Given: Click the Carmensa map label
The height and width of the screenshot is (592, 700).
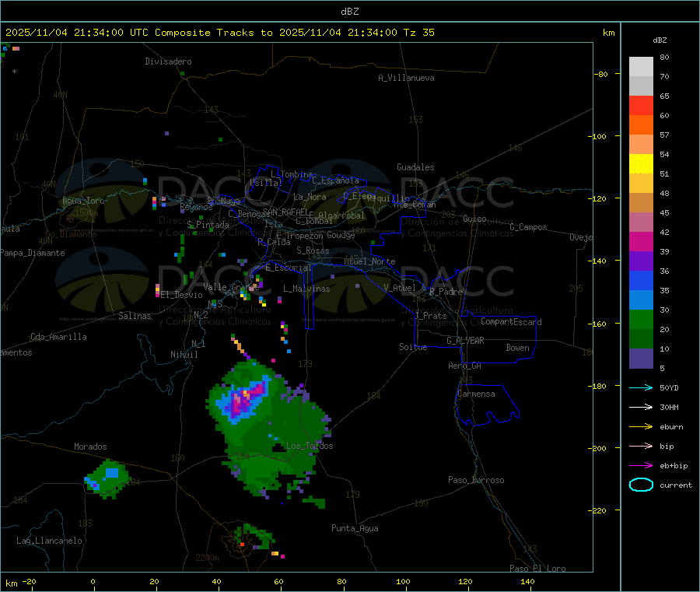Looking at the screenshot, I should (476, 394).
